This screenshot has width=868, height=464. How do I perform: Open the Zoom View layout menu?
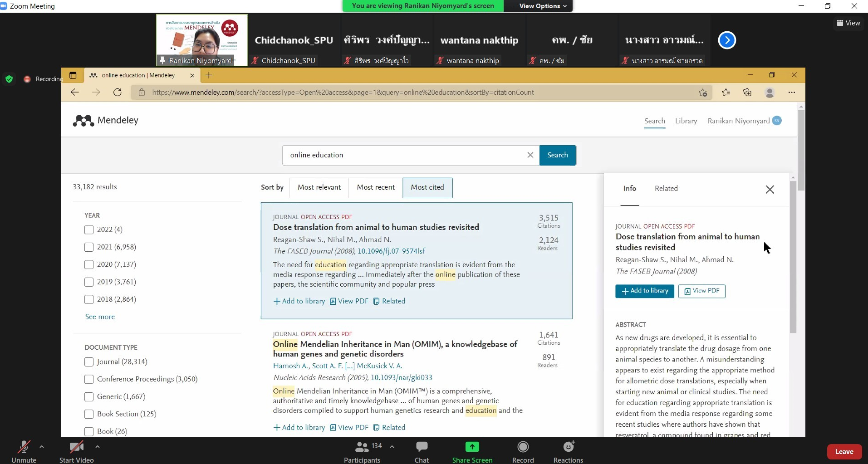pos(848,23)
